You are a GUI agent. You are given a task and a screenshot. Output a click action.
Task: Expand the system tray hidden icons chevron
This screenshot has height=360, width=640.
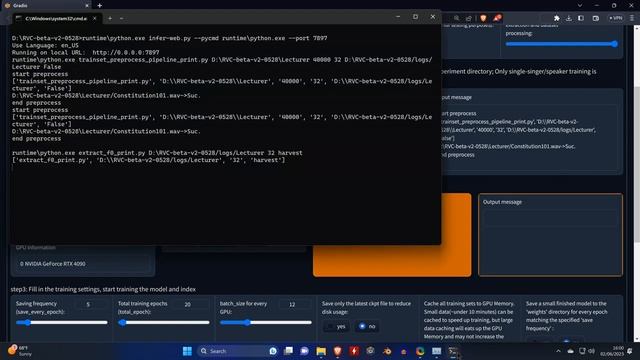[558, 351]
